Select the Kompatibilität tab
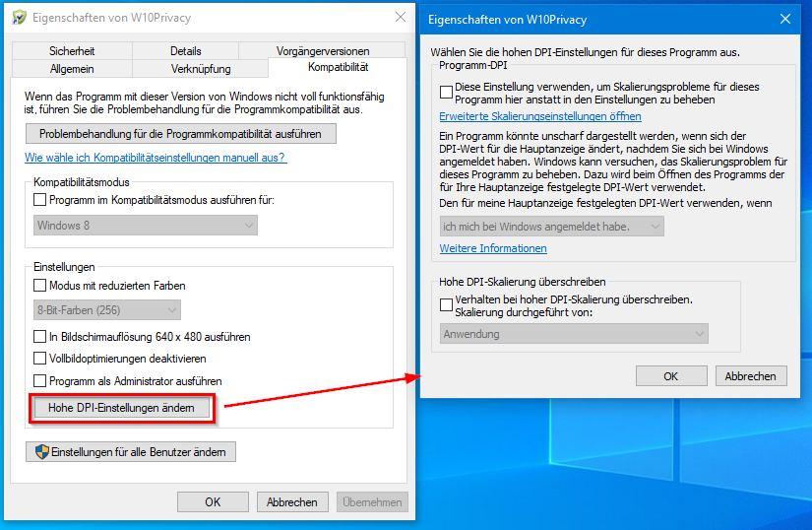The height and width of the screenshot is (530, 812). tap(338, 67)
